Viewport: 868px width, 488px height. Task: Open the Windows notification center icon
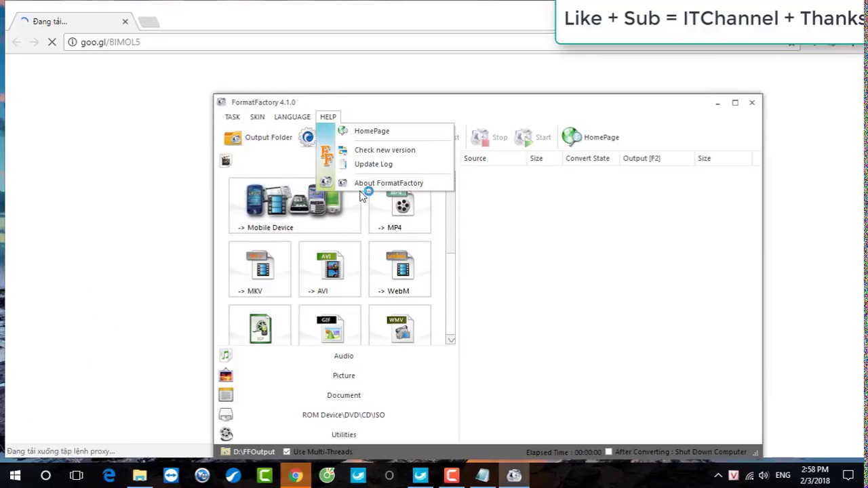tap(848, 476)
